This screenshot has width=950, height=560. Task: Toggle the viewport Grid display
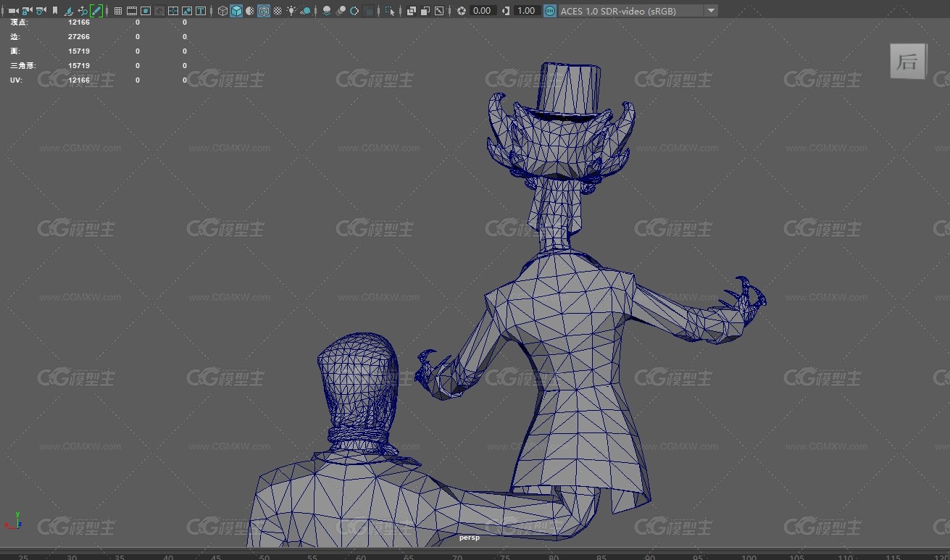click(x=118, y=11)
